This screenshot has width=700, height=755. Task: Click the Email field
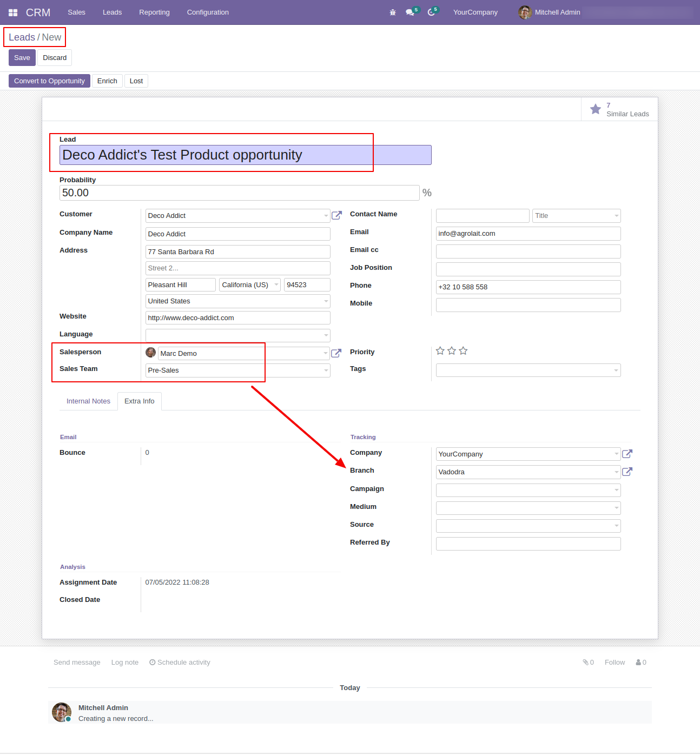[529, 234]
